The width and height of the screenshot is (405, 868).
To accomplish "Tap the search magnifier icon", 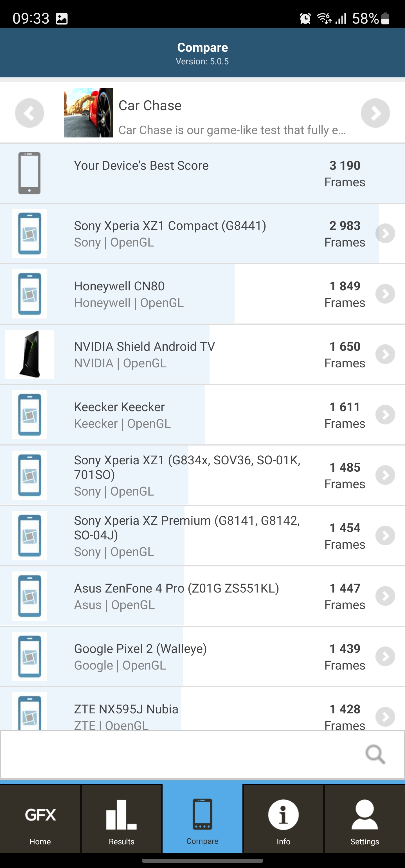I will point(375,754).
